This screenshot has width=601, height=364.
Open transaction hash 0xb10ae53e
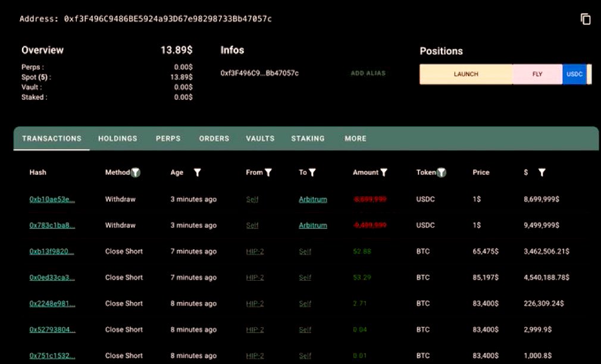52,199
